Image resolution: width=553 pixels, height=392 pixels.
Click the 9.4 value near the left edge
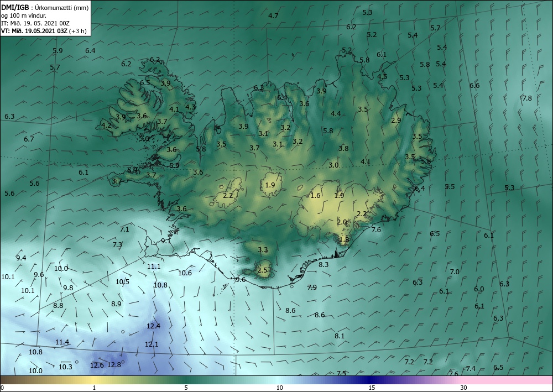[21, 258]
